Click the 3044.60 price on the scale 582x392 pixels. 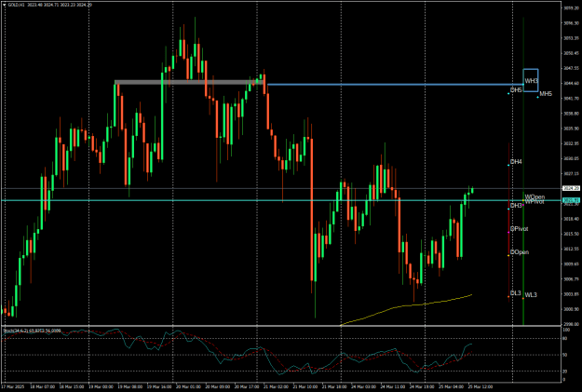pos(571,83)
